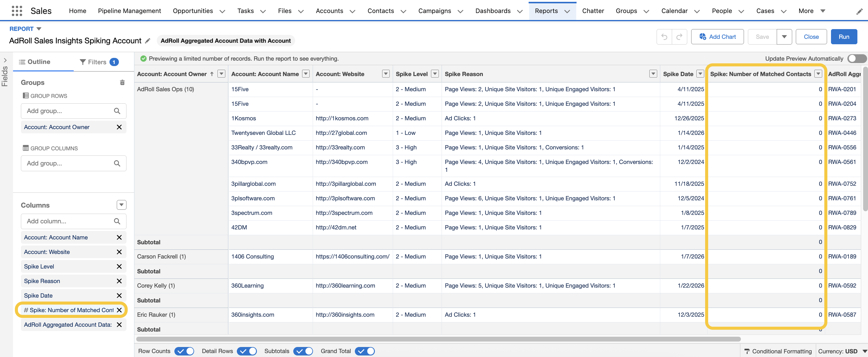Viewport: 868px width, 357px height.
Task: Switch to the Filters tab
Action: (x=99, y=62)
